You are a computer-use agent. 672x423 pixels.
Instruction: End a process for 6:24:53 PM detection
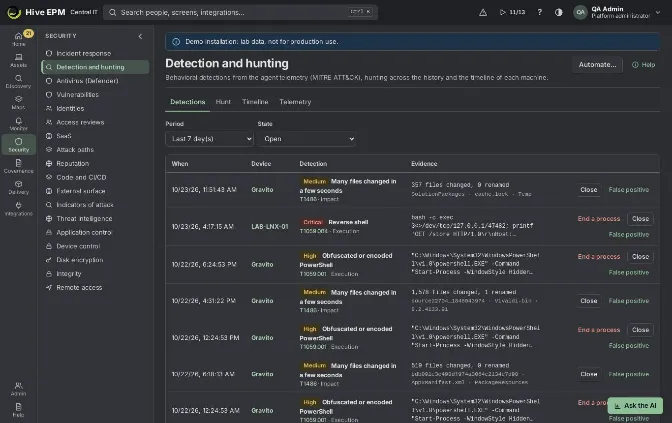click(598, 257)
